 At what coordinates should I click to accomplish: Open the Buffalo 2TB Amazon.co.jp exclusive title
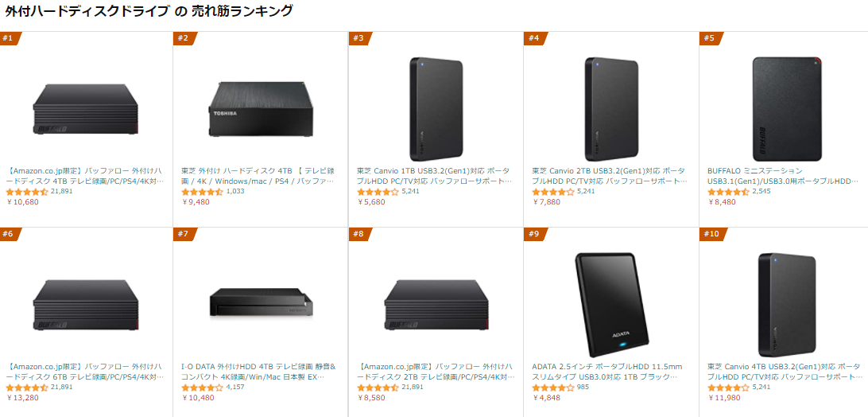[435, 372]
